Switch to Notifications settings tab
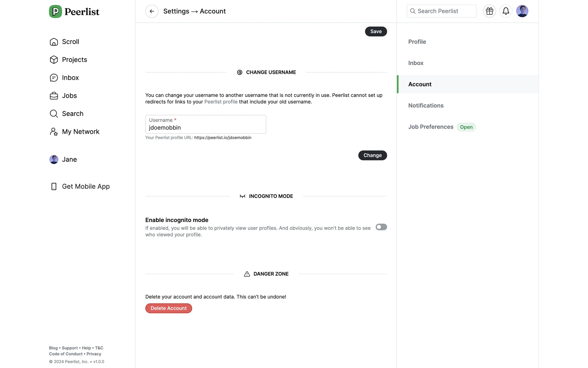The height and width of the screenshot is (368, 588). tap(426, 105)
